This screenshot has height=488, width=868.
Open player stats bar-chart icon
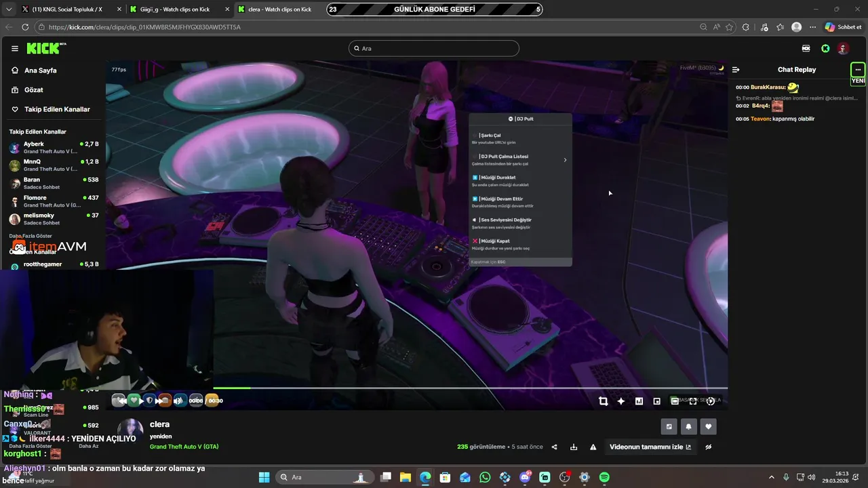click(x=639, y=401)
